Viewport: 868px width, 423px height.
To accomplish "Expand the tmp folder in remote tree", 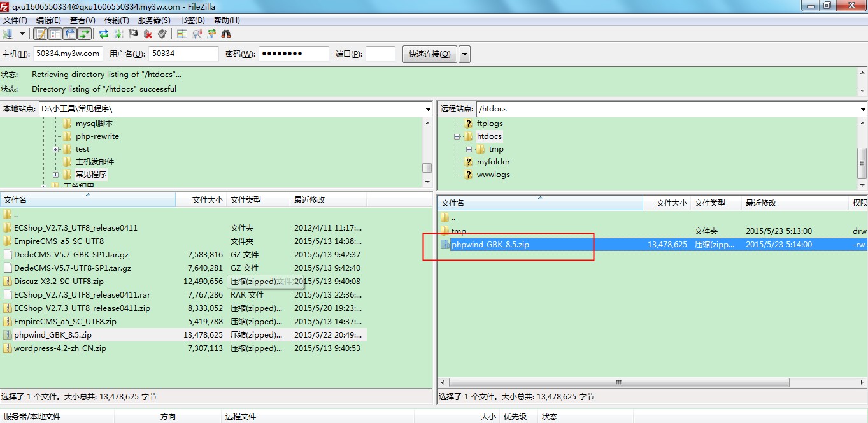I will 469,149.
